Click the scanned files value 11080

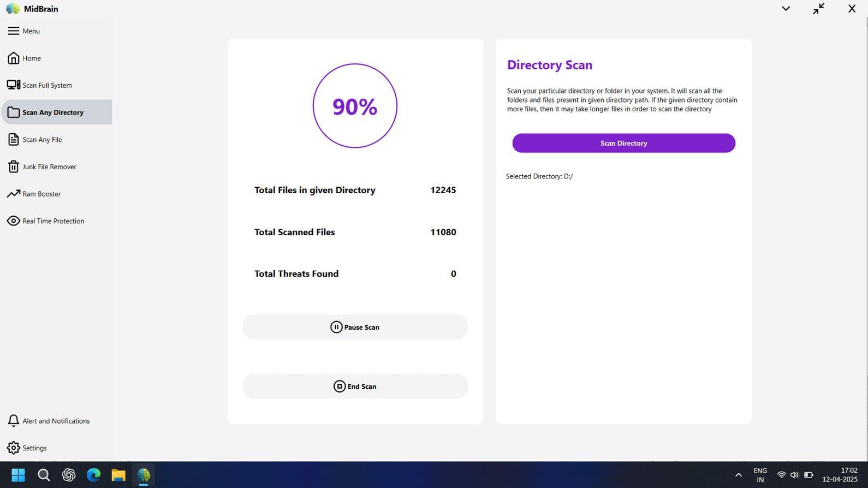pos(443,232)
